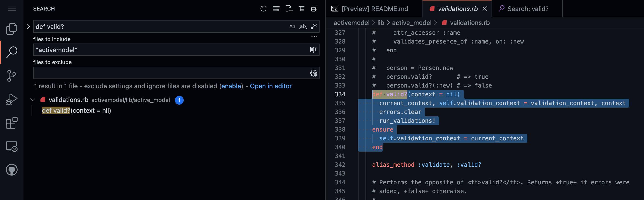644x200 pixels.
Task: Click lib in the breadcrumb
Action: (x=381, y=23)
